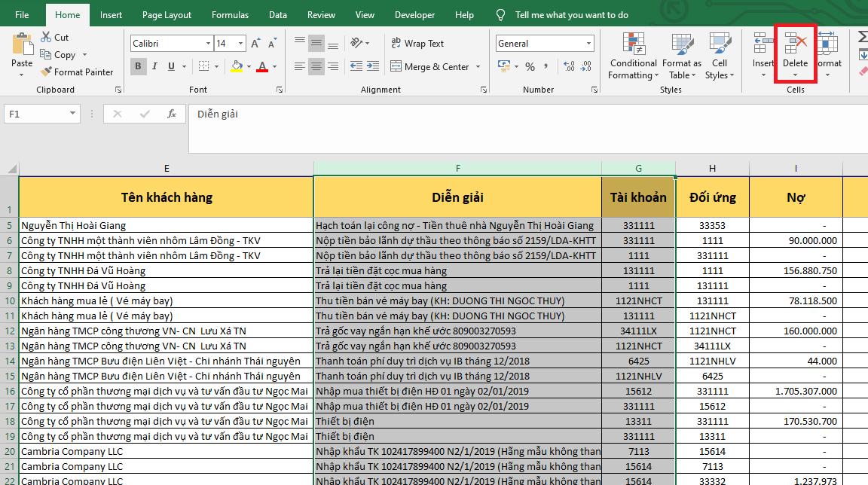This screenshot has width=868, height=485.
Task: Click the Insert Function fx icon
Action: pos(172,114)
